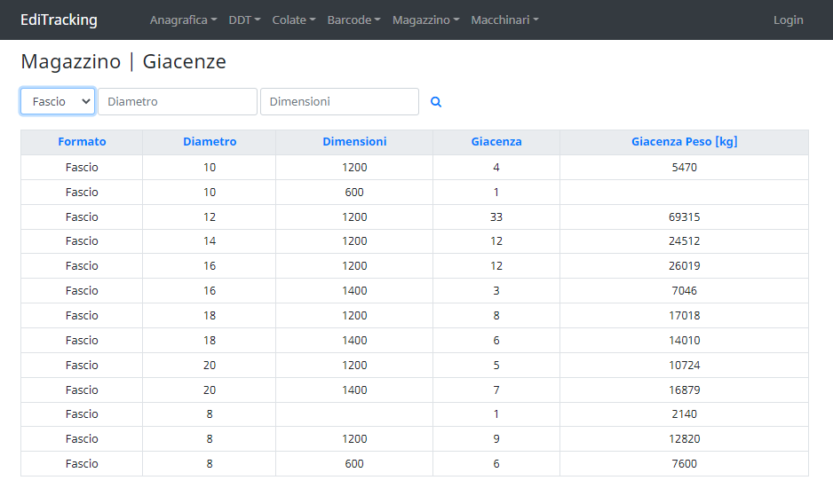833x504 pixels.
Task: Expand the Macchinari menu
Action: pyautogui.click(x=504, y=20)
